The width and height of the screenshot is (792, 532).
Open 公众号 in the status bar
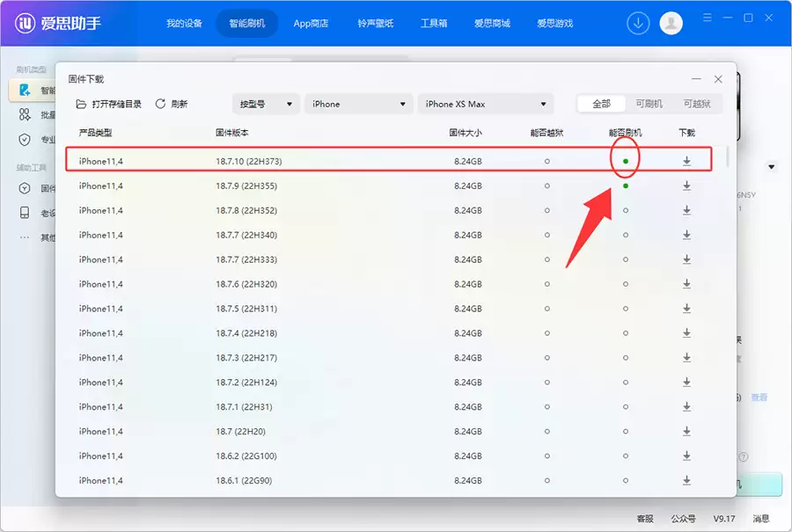[x=684, y=519]
